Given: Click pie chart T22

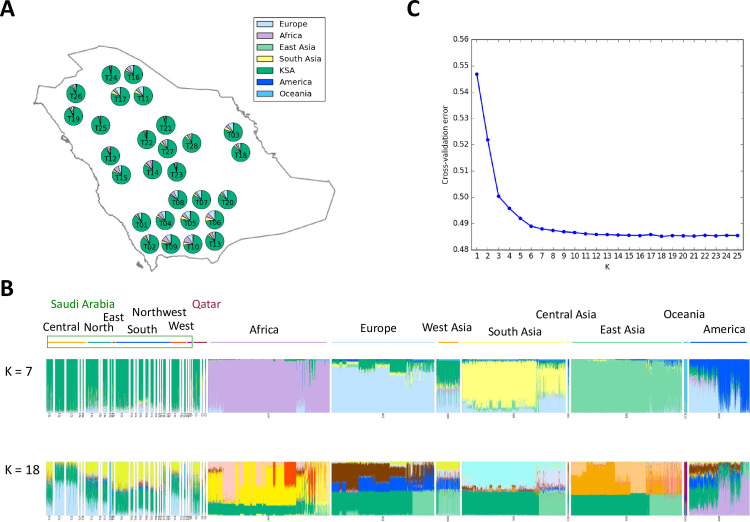Looking at the screenshot, I should click(146, 139).
